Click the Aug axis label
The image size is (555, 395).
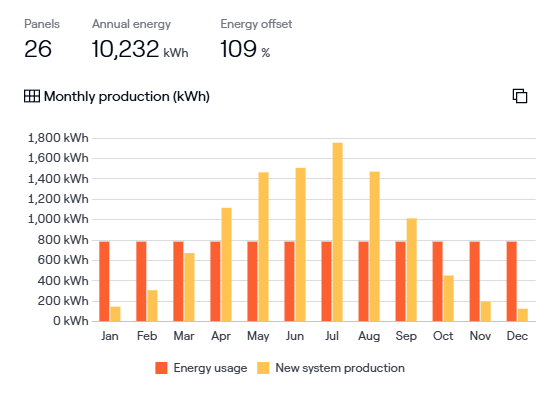coord(369,336)
